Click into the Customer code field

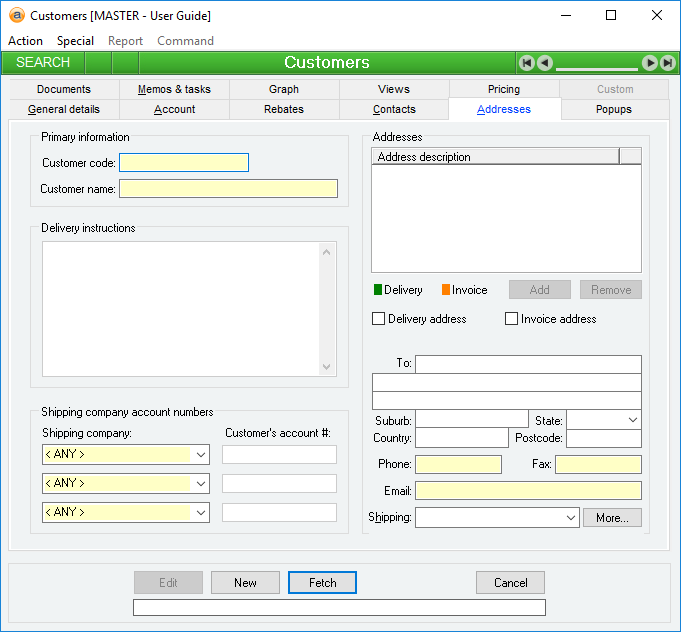click(x=184, y=163)
